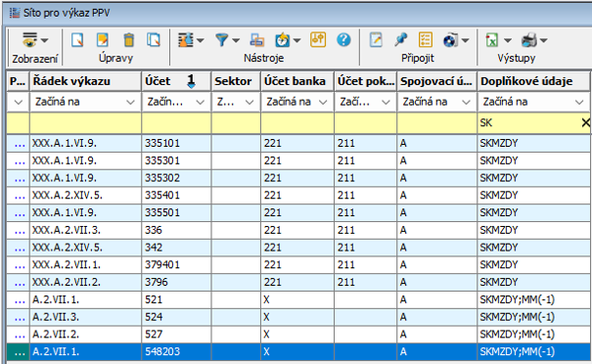Click SKMZDY;MM(-1) cell in row 521

tap(533, 299)
